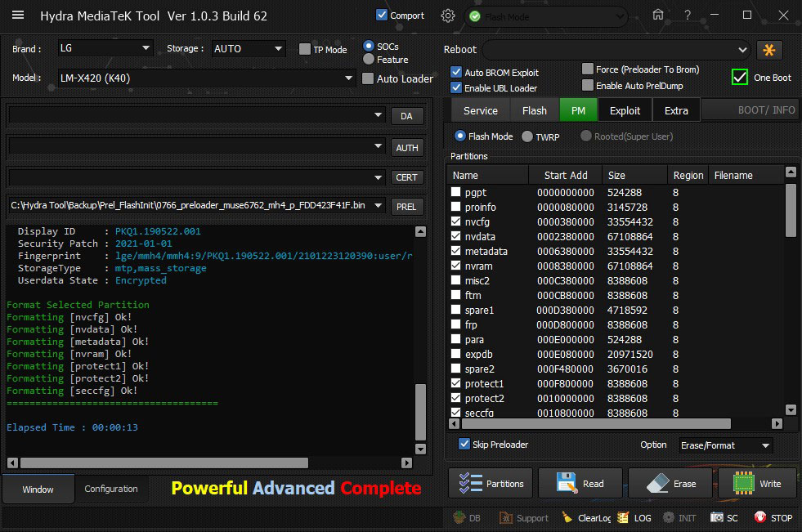
Task: Open settings gear icon in title bar
Action: [448, 16]
